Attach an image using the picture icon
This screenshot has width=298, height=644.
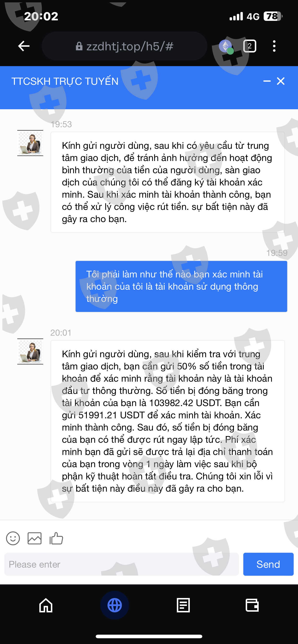(x=35, y=538)
